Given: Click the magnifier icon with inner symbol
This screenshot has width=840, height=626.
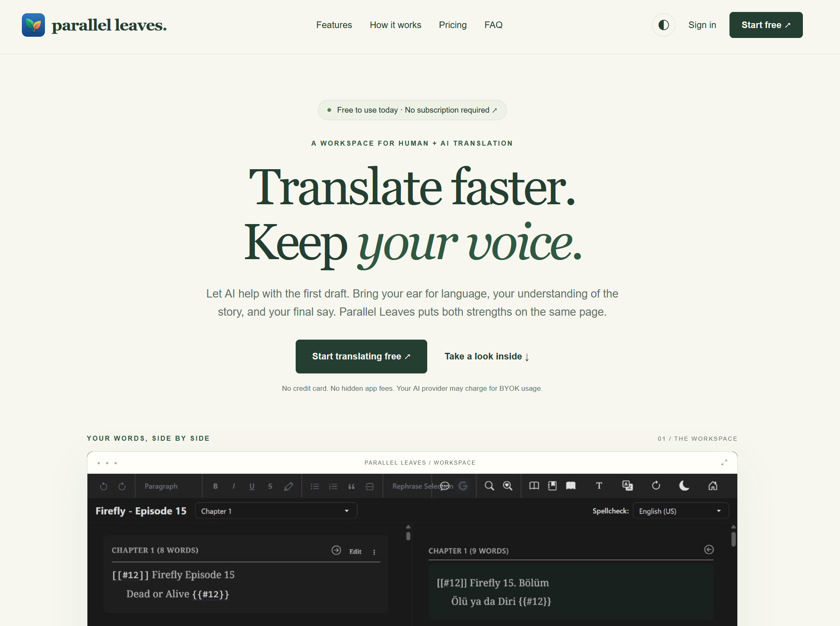Looking at the screenshot, I should click(508, 486).
